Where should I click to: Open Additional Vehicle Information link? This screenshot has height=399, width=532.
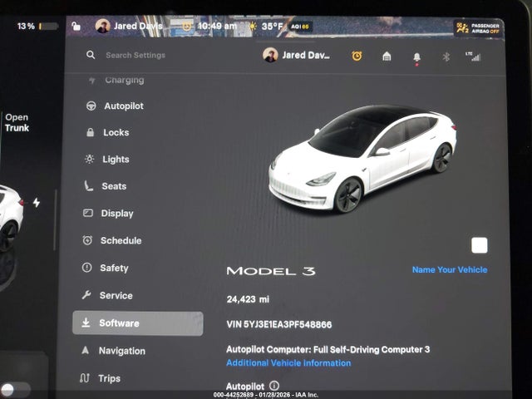288,363
